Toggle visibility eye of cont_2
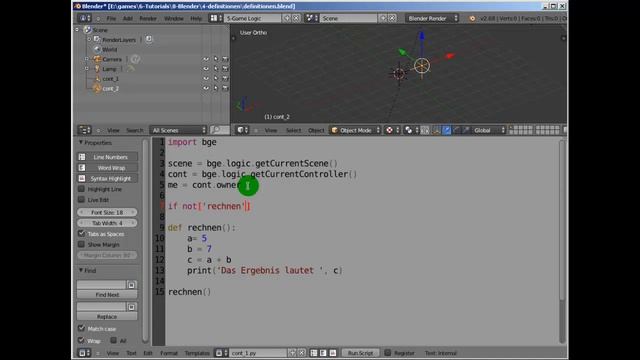640x360 pixels. (206, 89)
